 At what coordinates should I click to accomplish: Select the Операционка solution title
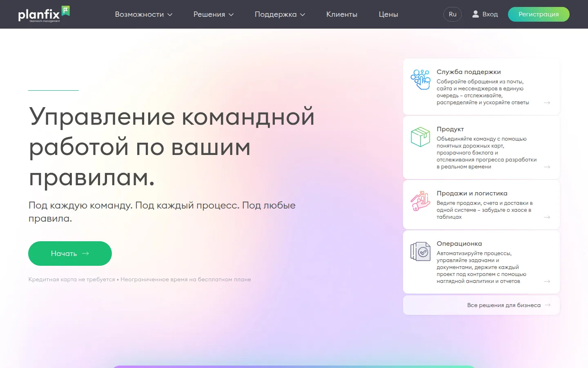click(459, 244)
